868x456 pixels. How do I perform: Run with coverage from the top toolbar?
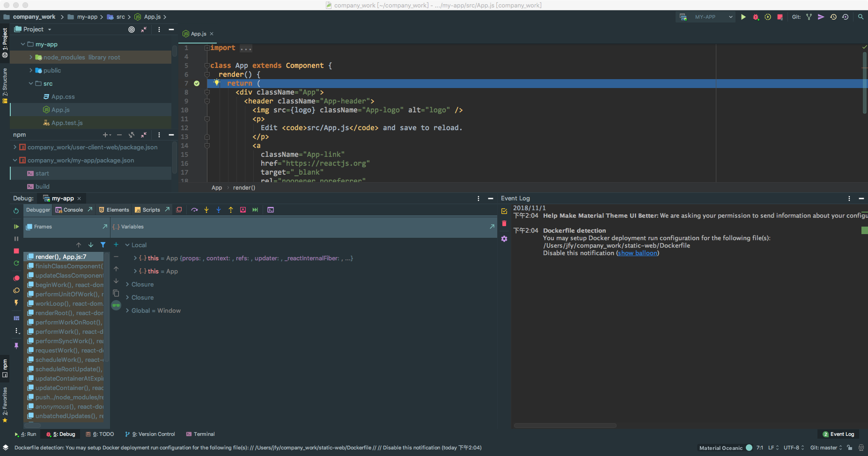coord(768,17)
